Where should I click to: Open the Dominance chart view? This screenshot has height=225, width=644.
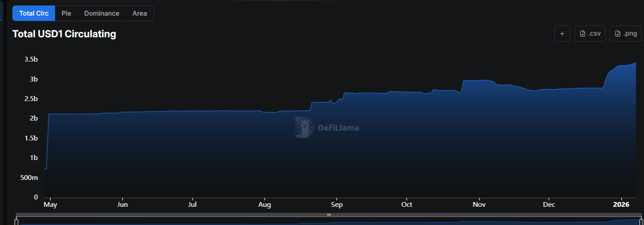pos(101,13)
